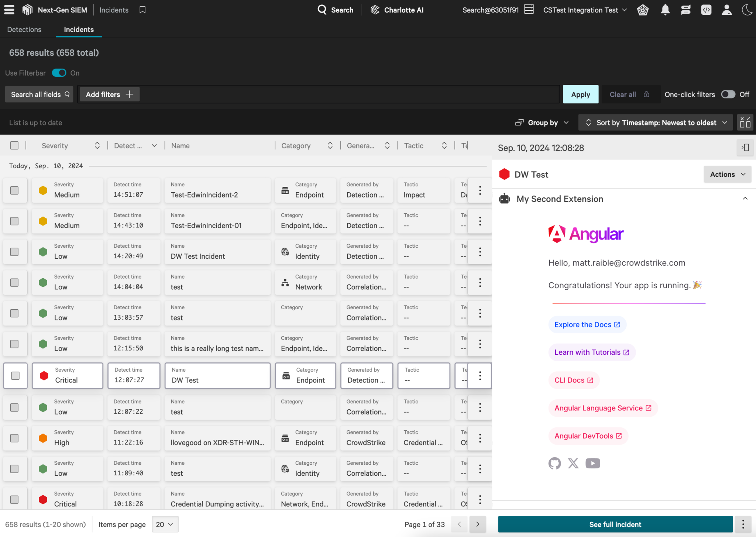
Task: Enable One-click filters
Action: [728, 94]
